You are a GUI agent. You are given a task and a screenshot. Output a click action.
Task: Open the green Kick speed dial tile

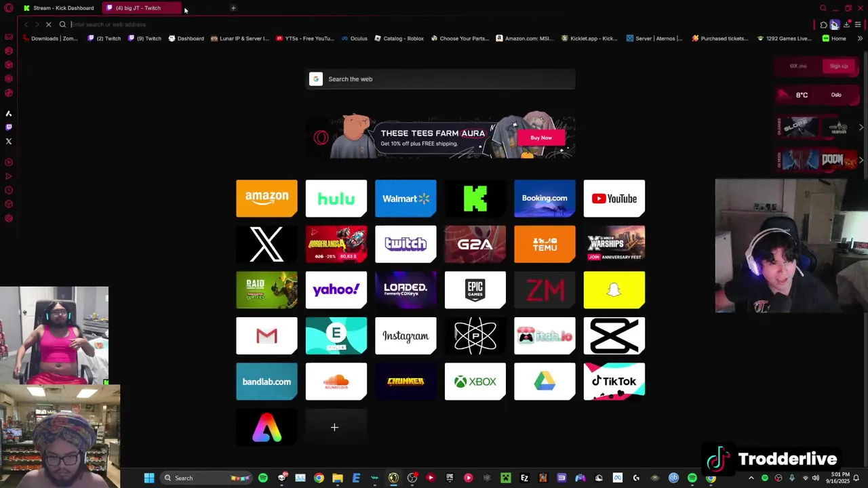pyautogui.click(x=475, y=199)
